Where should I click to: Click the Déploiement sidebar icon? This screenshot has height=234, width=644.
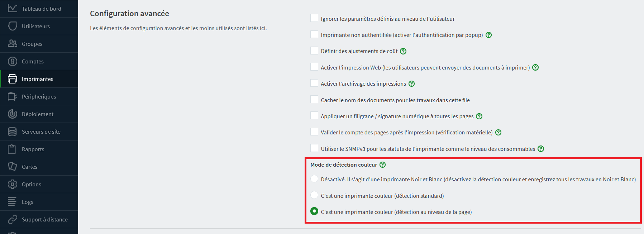click(x=13, y=114)
